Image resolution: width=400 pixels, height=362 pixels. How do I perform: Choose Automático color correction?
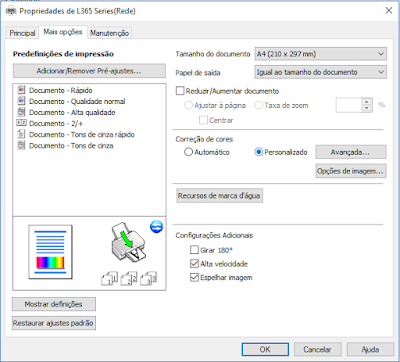[188, 152]
